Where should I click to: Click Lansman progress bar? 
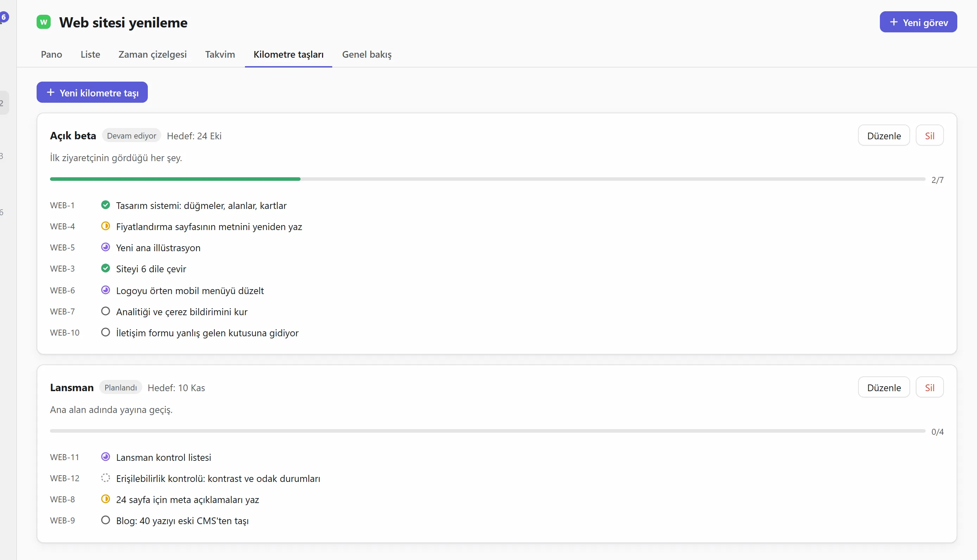tap(487, 431)
